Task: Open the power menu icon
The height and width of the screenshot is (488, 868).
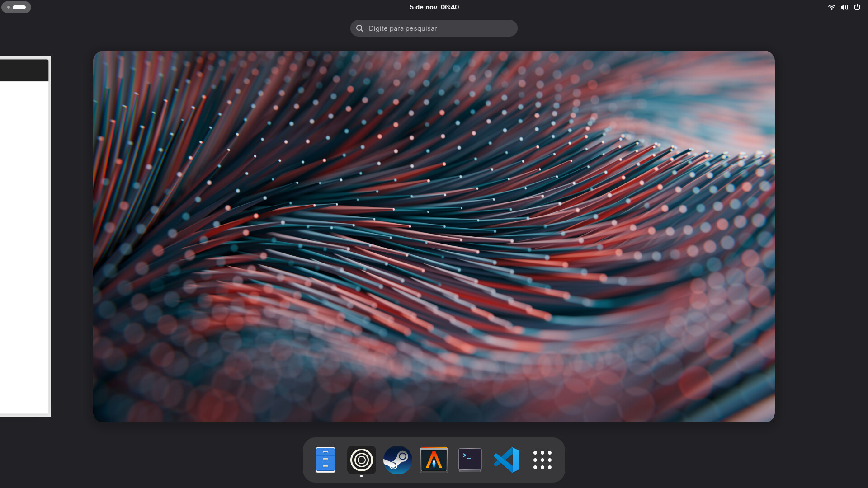Action: tap(857, 7)
